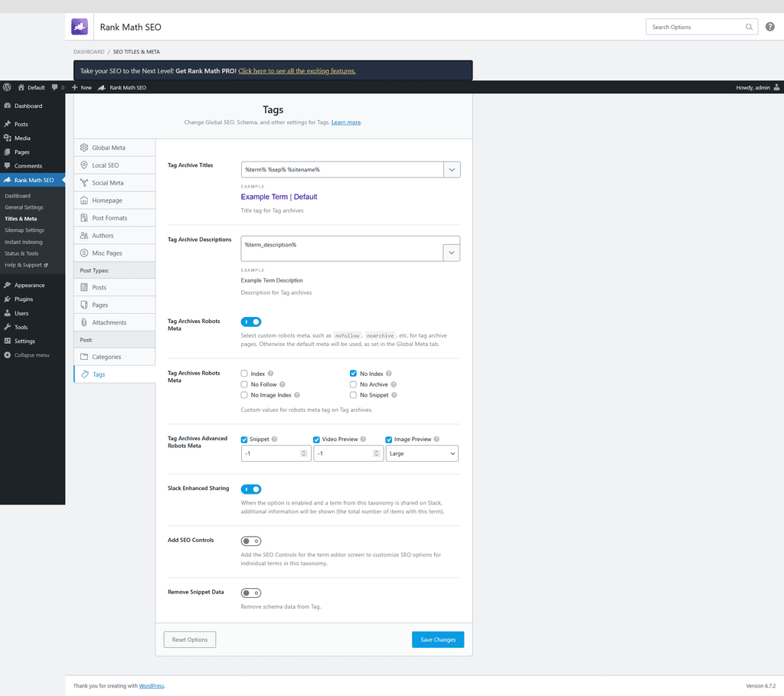
Task: Follow the Learn more link
Action: tap(346, 122)
